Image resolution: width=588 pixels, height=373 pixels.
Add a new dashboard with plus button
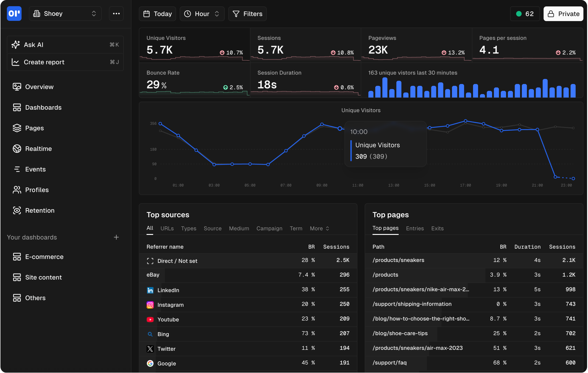(x=117, y=237)
